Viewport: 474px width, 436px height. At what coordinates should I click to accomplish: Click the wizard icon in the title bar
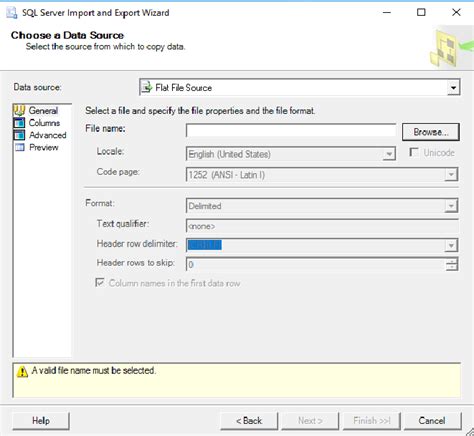12,13
